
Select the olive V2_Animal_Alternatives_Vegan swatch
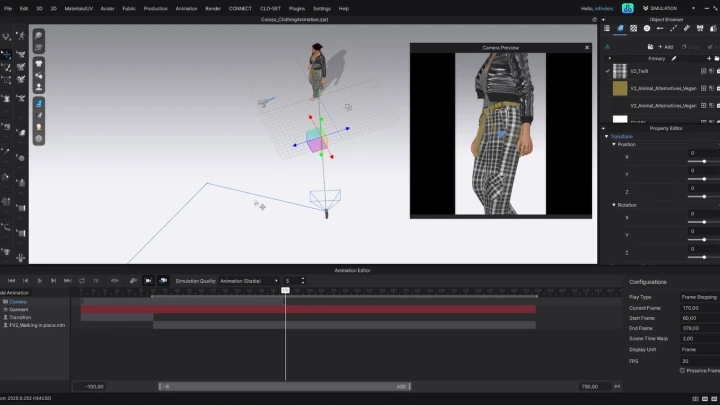pos(620,88)
